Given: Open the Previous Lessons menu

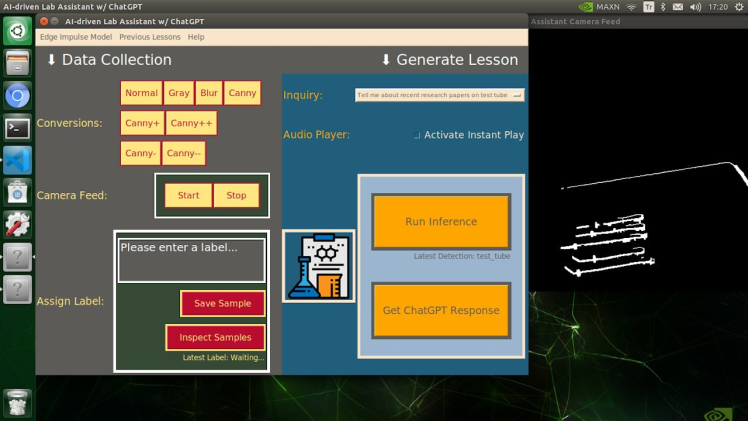Looking at the screenshot, I should coord(150,37).
